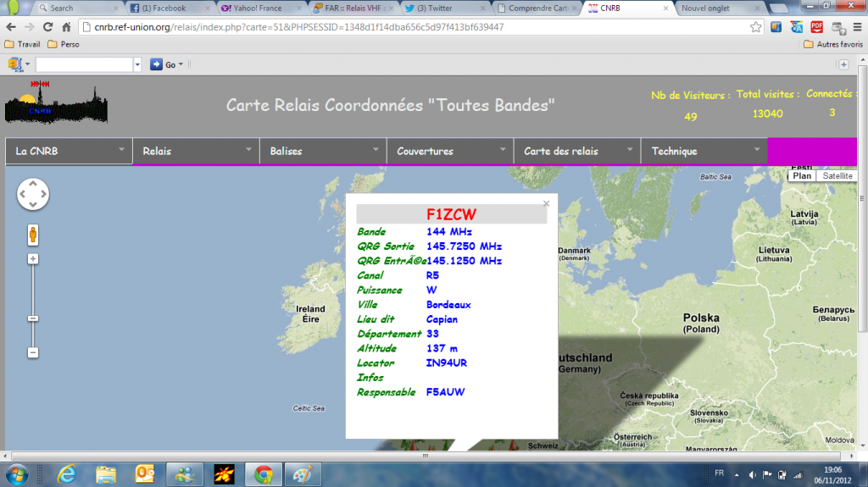Viewport: 868px width, 487px height.
Task: Zoom in on the map
Action: (x=33, y=259)
